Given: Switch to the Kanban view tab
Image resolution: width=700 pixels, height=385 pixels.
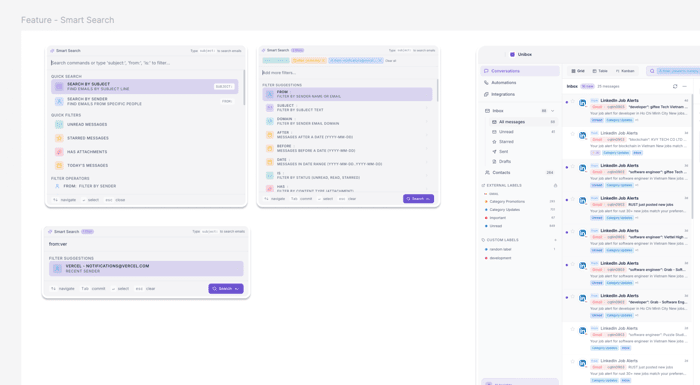Looking at the screenshot, I should point(625,71).
